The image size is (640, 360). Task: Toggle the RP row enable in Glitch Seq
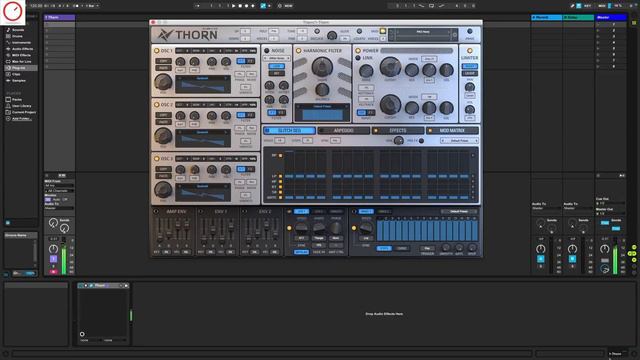[280, 156]
